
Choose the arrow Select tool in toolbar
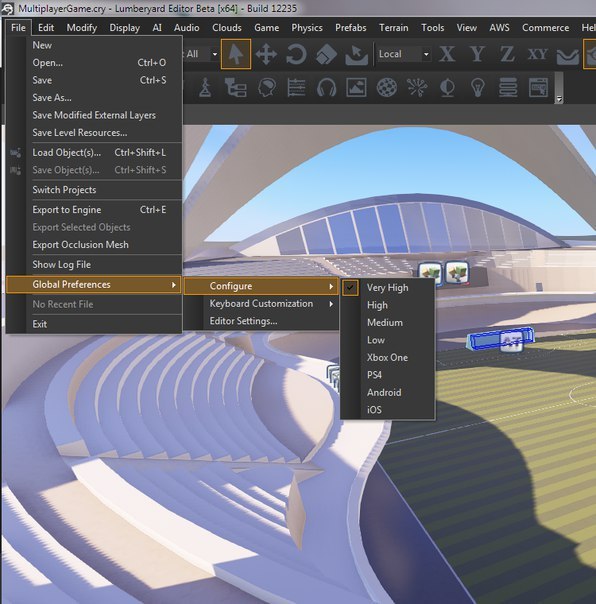[x=236, y=54]
